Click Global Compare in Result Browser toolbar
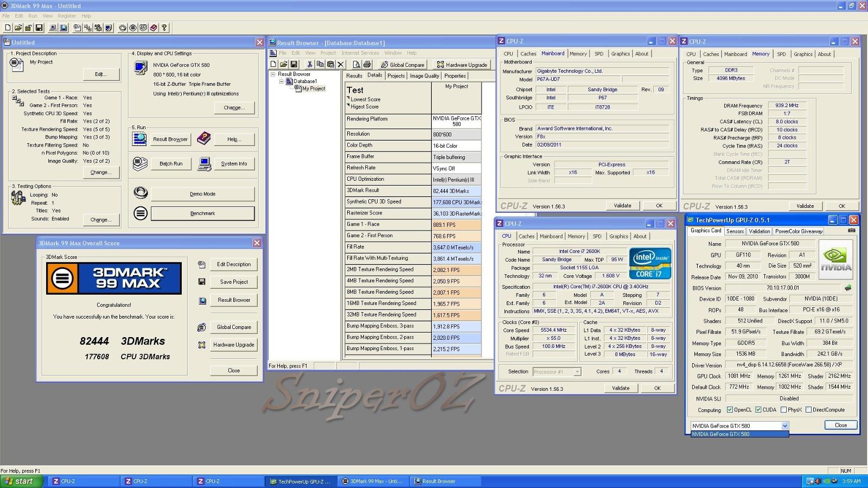 click(x=403, y=65)
